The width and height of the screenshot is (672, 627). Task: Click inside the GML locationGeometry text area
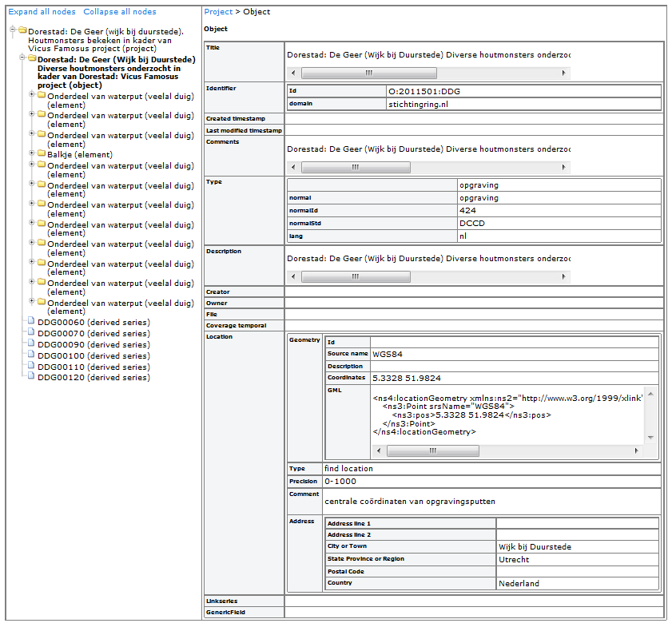click(x=508, y=415)
